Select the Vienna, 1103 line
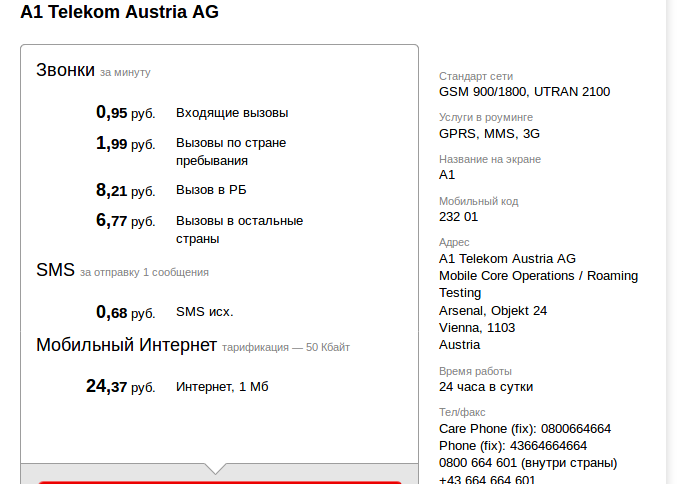Image resolution: width=700 pixels, height=484 pixels. click(477, 328)
